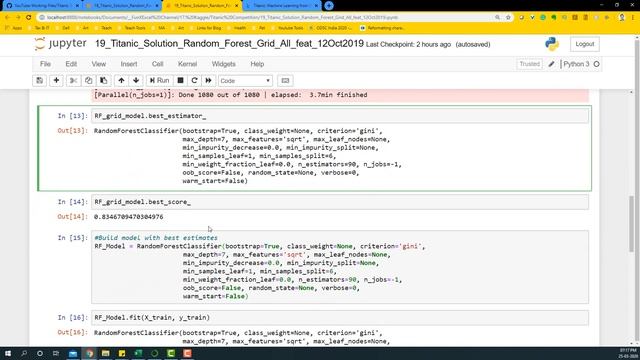Image resolution: width=640 pixels, height=360 pixels.
Task: Open the cell type Code dropdown
Action: pos(245,80)
